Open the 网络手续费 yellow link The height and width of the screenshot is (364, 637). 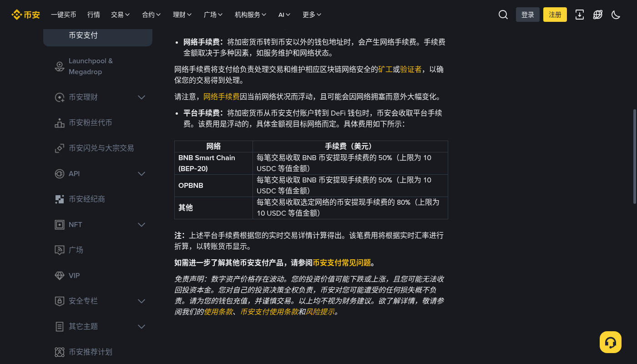[222, 97]
